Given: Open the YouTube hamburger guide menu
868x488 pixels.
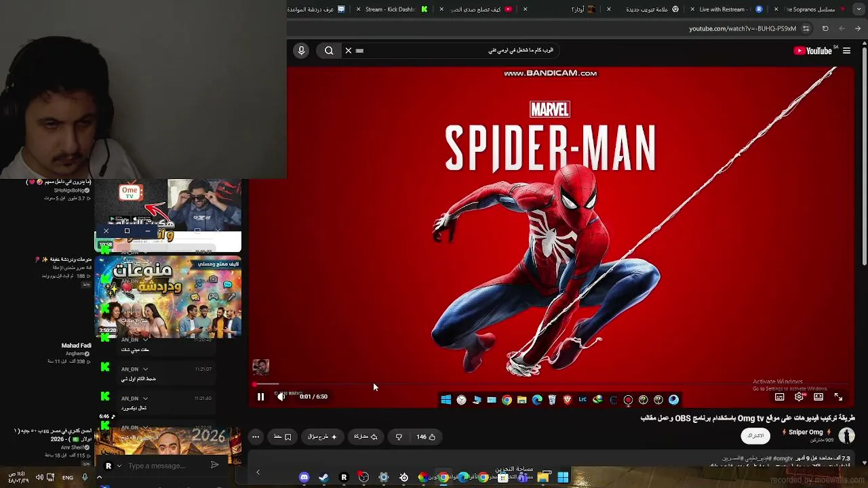Looking at the screenshot, I should click(x=846, y=51).
